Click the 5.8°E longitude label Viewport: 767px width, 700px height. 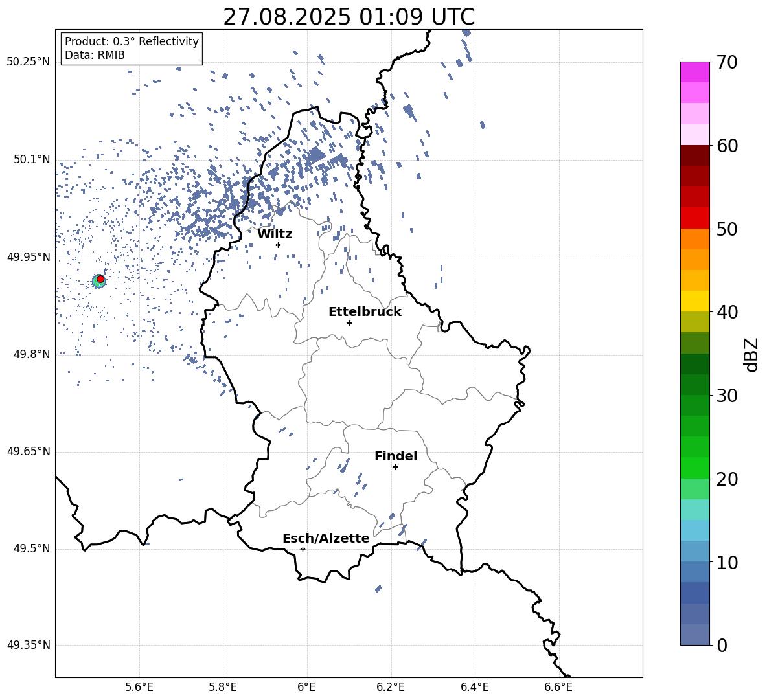(x=223, y=687)
